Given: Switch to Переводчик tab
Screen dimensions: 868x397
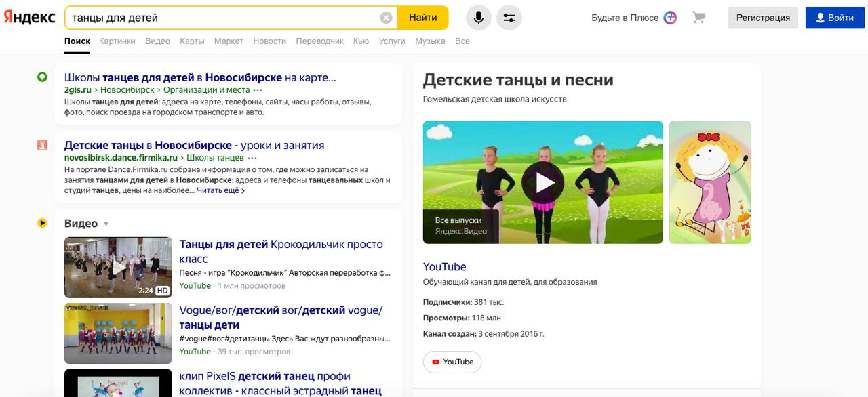Looking at the screenshot, I should click(x=320, y=41).
